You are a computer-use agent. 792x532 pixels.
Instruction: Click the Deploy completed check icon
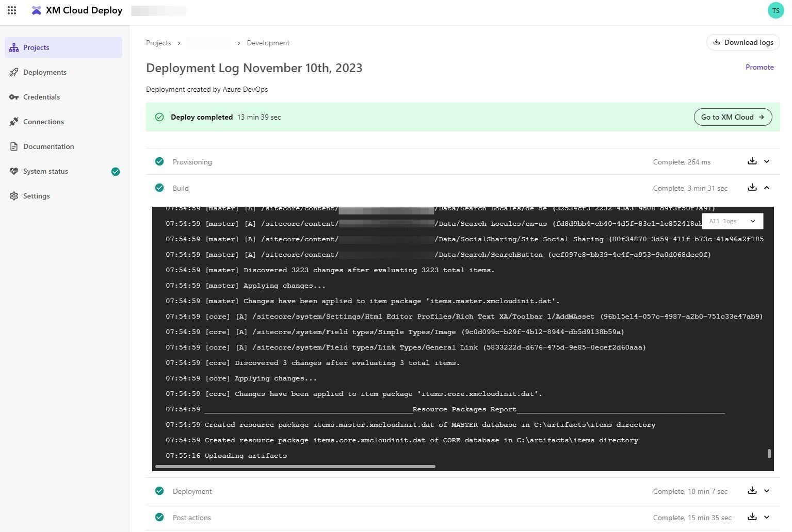point(159,117)
